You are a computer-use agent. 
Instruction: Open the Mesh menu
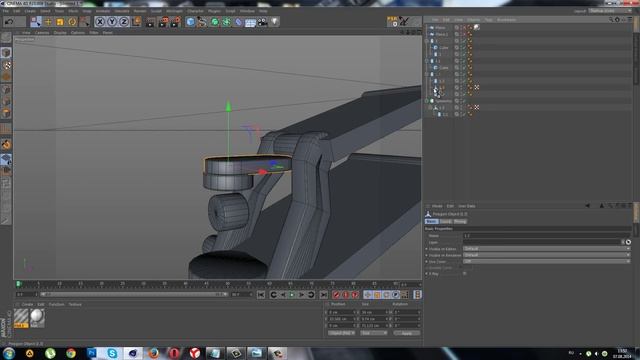click(73, 11)
